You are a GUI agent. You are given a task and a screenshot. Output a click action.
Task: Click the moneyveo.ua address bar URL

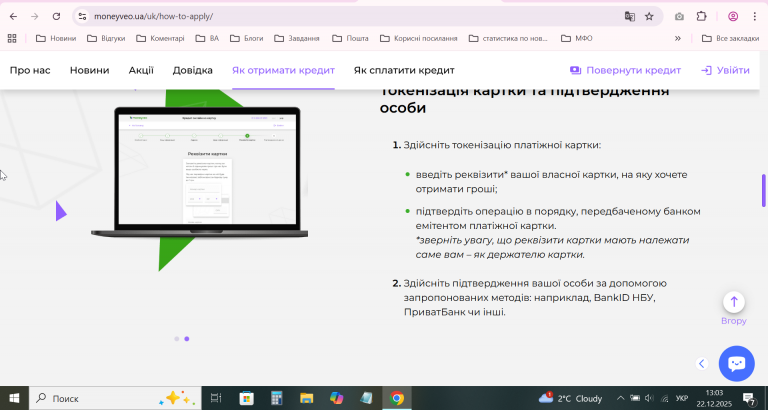click(x=153, y=16)
